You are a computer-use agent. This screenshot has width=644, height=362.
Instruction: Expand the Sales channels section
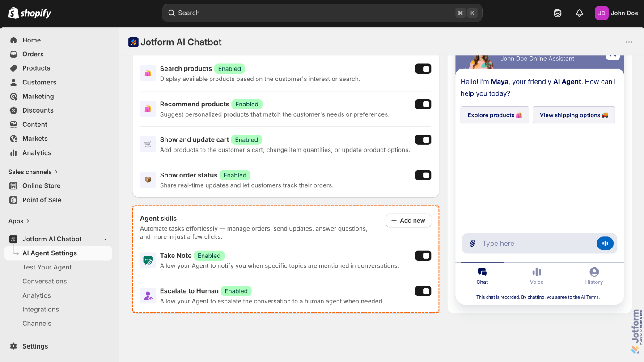[x=33, y=172]
